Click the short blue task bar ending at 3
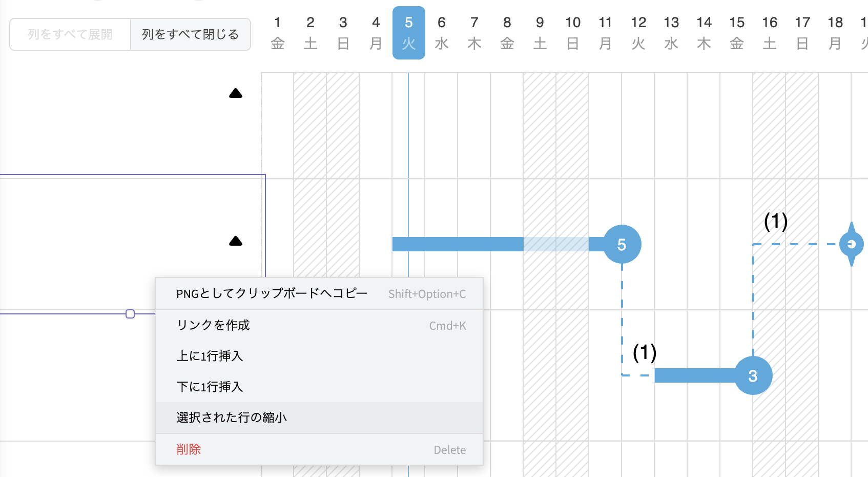This screenshot has width=868, height=477. click(694, 375)
